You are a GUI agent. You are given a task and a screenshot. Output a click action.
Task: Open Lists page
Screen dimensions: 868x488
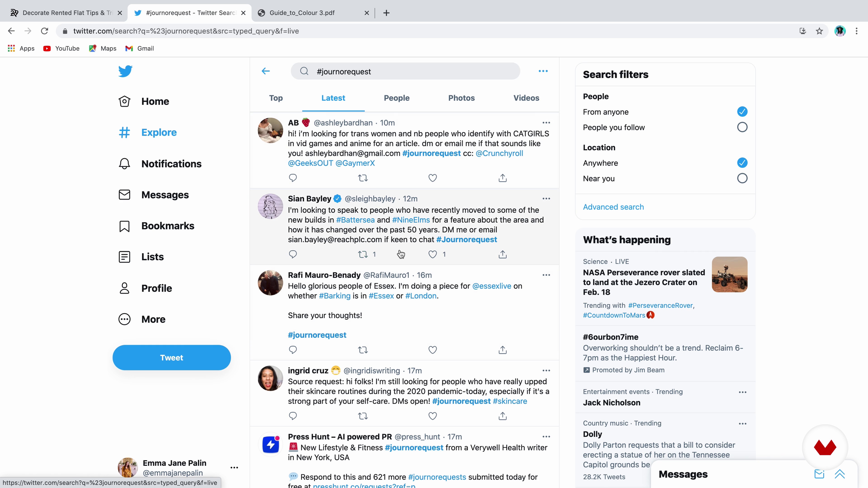pyautogui.click(x=141, y=257)
